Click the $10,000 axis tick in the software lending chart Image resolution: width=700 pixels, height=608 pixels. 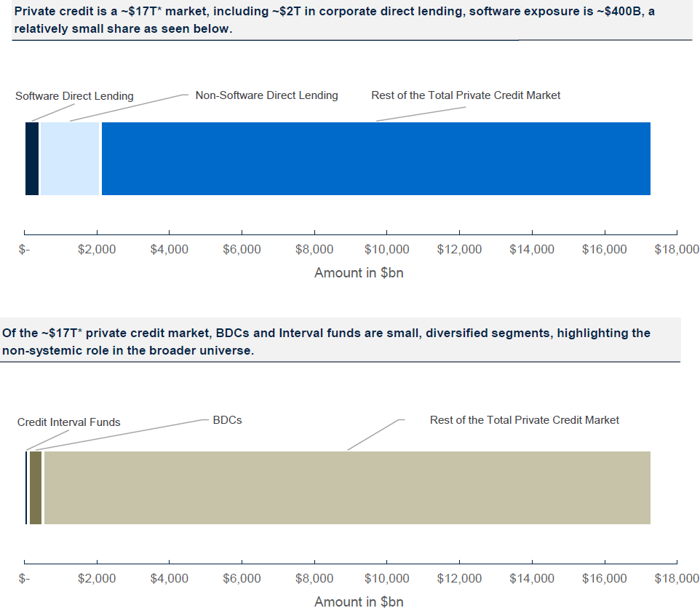pyautogui.click(x=386, y=250)
